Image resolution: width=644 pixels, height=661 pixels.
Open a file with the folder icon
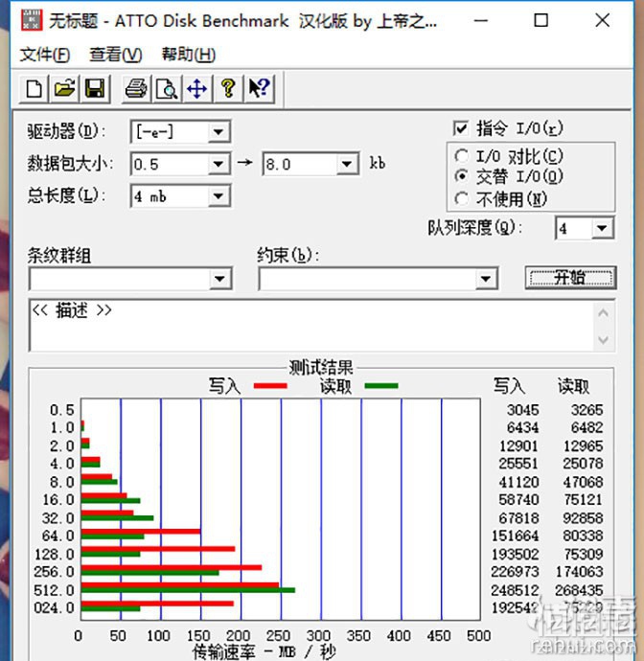tap(64, 89)
